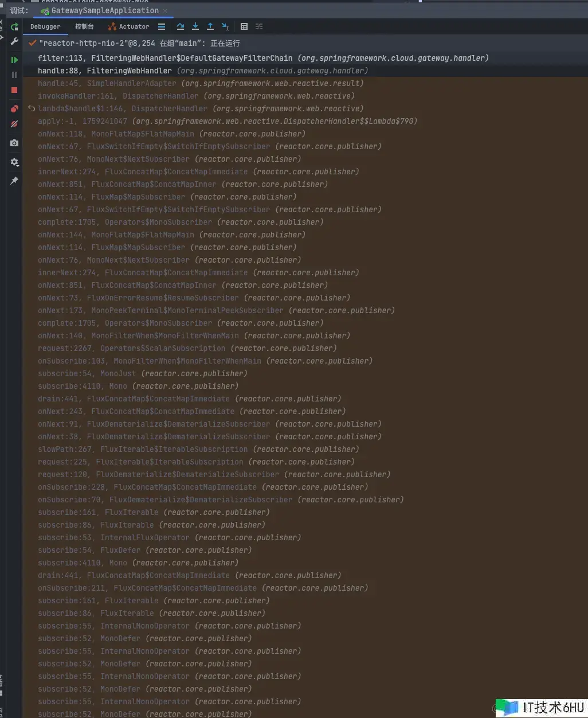Stop the debug session with red square
588x718 pixels.
(x=14, y=90)
